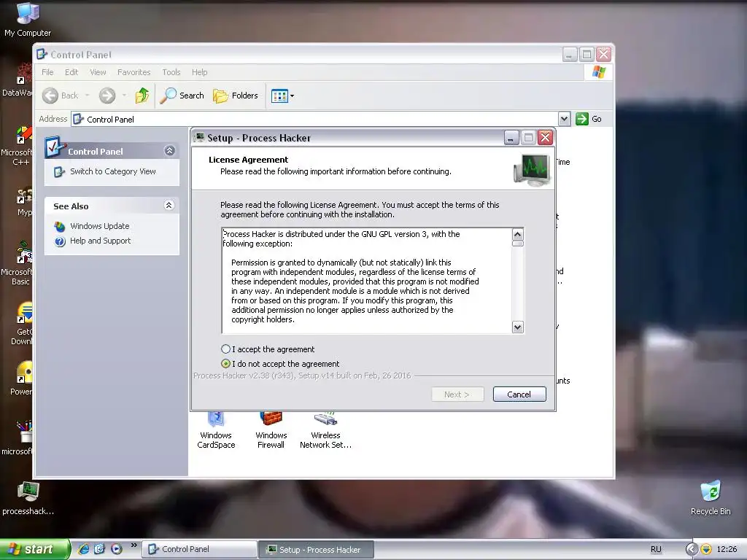Click the Help and Support question icon
747x560 pixels.
click(60, 241)
